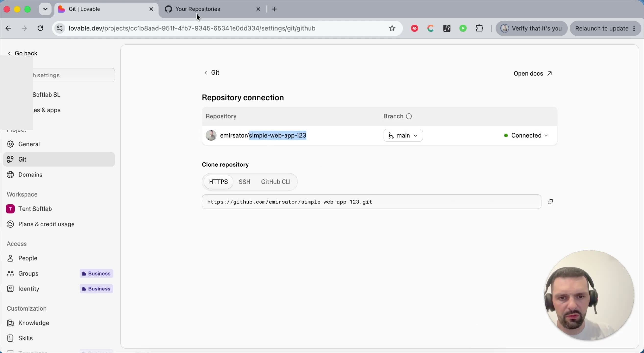Viewport: 644px width, 353px height.
Task: Navigate back in browser history
Action: 8,28
